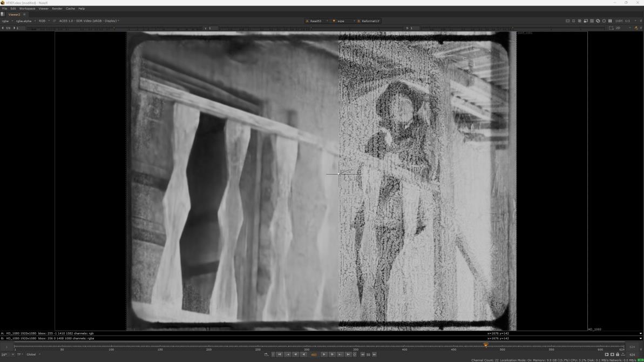Expand the ACES 1.0 SDR Video colorspace dropdown
The width and height of the screenshot is (644, 362).
click(x=89, y=21)
